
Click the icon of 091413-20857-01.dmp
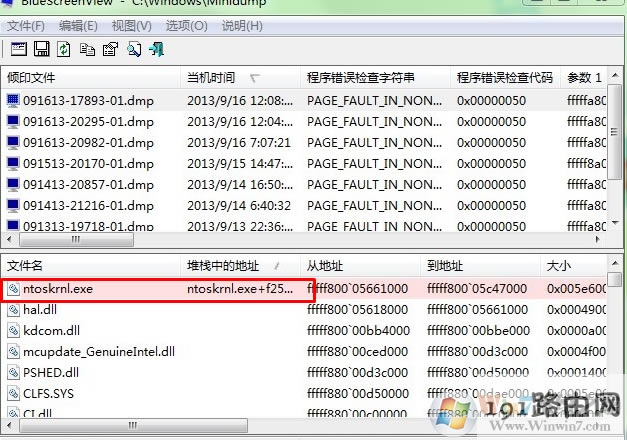[x=13, y=184]
